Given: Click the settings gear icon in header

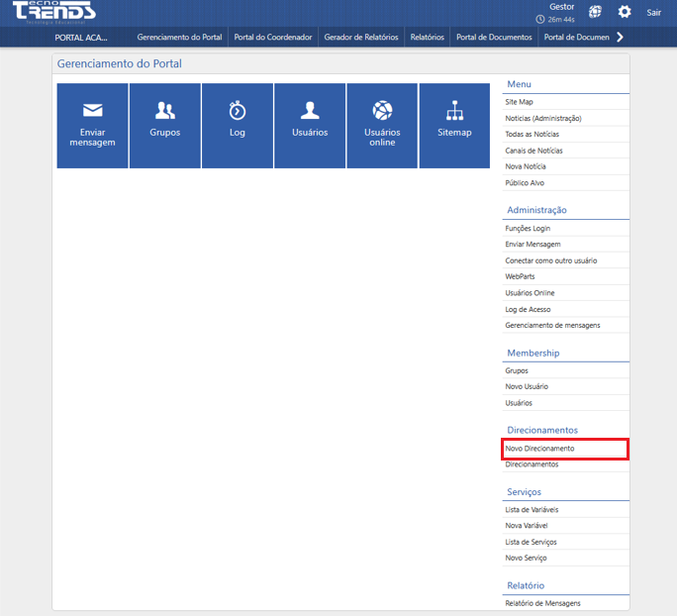Looking at the screenshot, I should (x=624, y=12).
